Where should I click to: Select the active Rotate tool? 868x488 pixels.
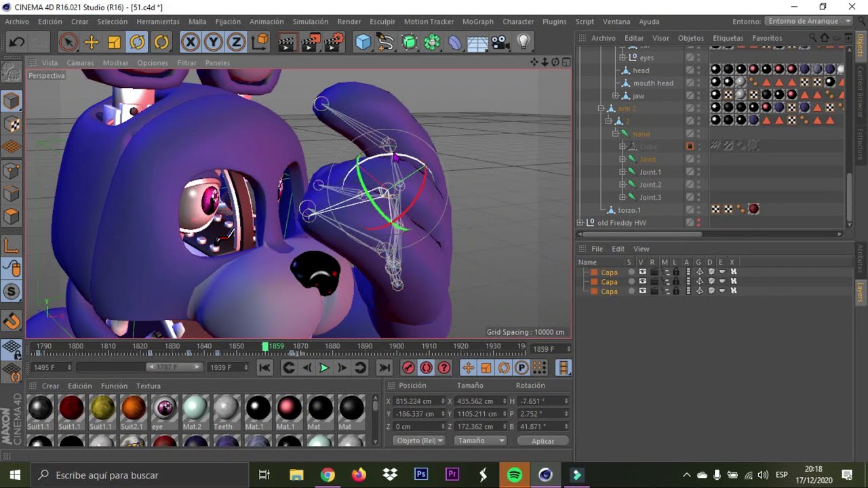pos(137,42)
